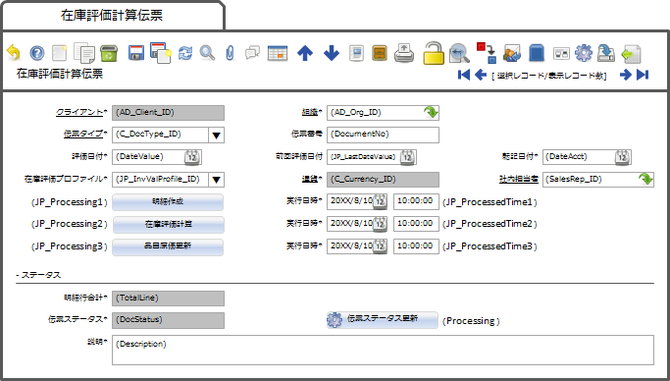Viewport: 670px width, 381px height.
Task: Open the SalesRep_ID lookup green arrow
Action: (646, 179)
